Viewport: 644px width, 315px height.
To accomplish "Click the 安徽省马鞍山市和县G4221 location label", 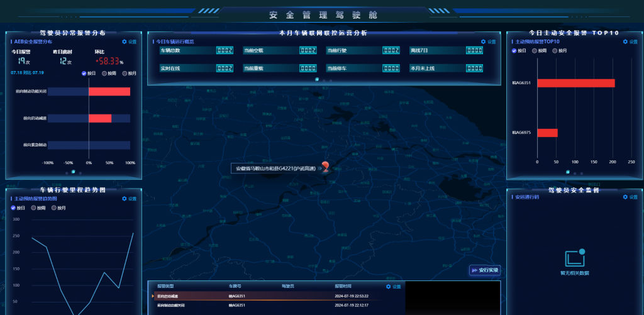I will (x=275, y=169).
